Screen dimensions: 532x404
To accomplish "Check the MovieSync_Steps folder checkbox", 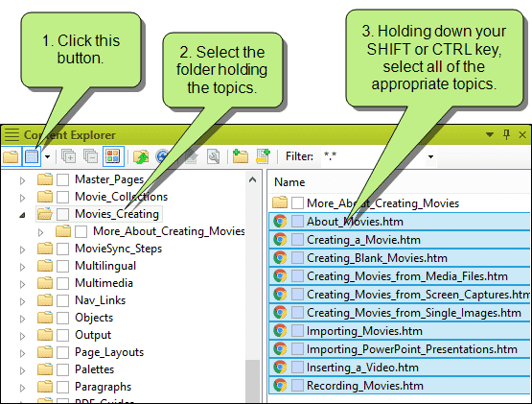I will tap(63, 249).
